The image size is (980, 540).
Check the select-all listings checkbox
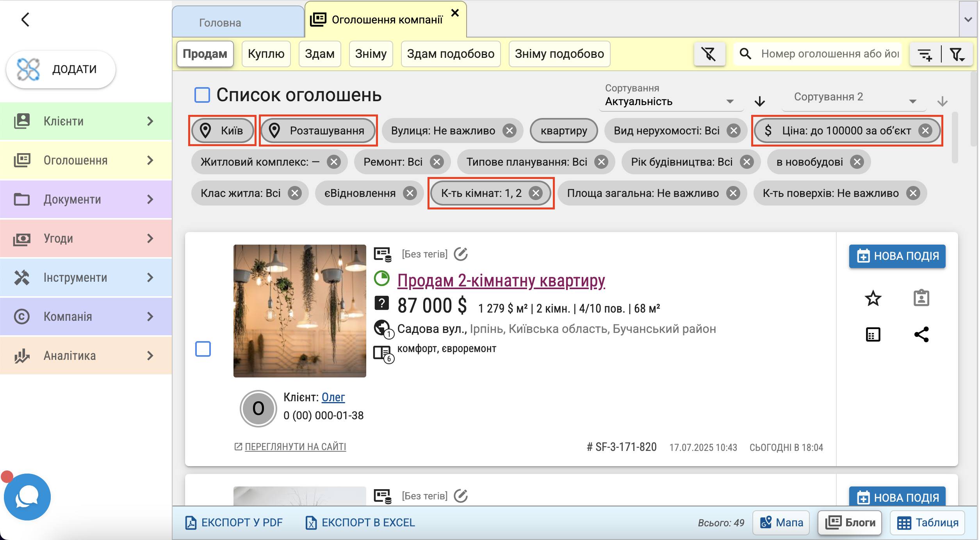[202, 95]
